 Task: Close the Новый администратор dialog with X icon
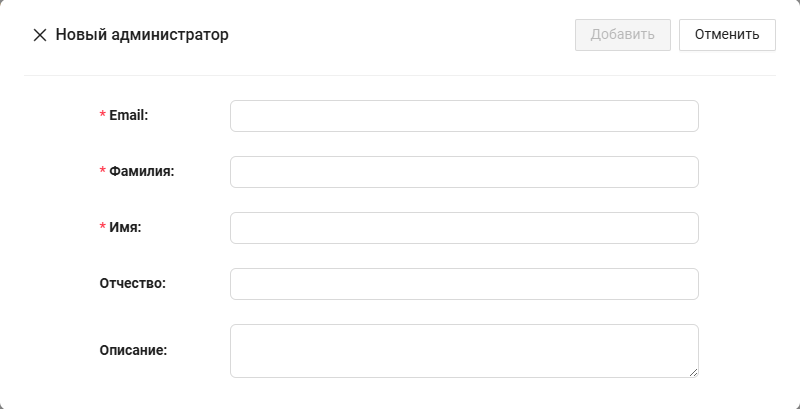40,35
